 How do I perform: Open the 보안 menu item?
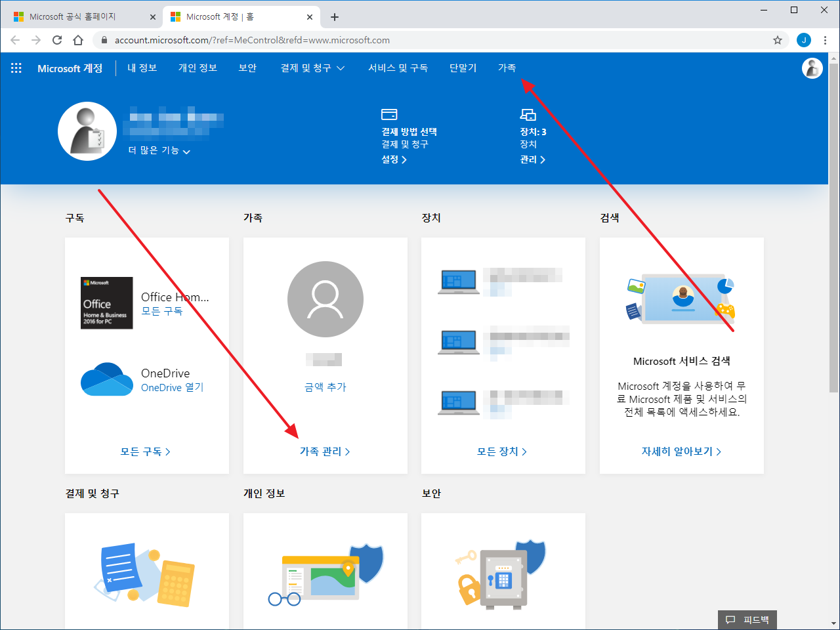[x=247, y=68]
